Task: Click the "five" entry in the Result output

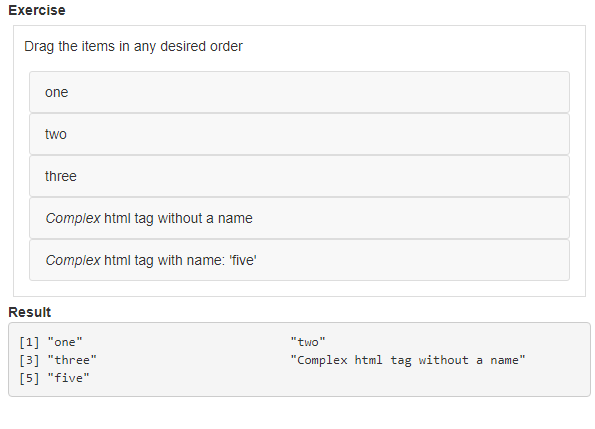Action: pyautogui.click(x=68, y=378)
